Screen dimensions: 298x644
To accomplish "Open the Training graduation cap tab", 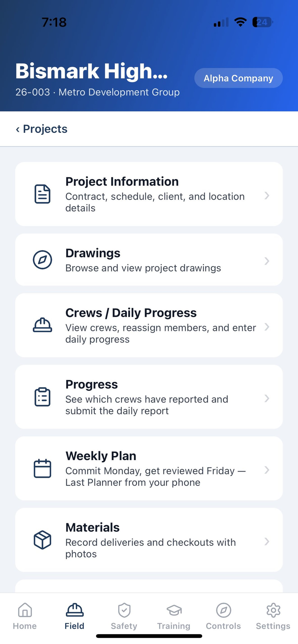I will click(174, 616).
